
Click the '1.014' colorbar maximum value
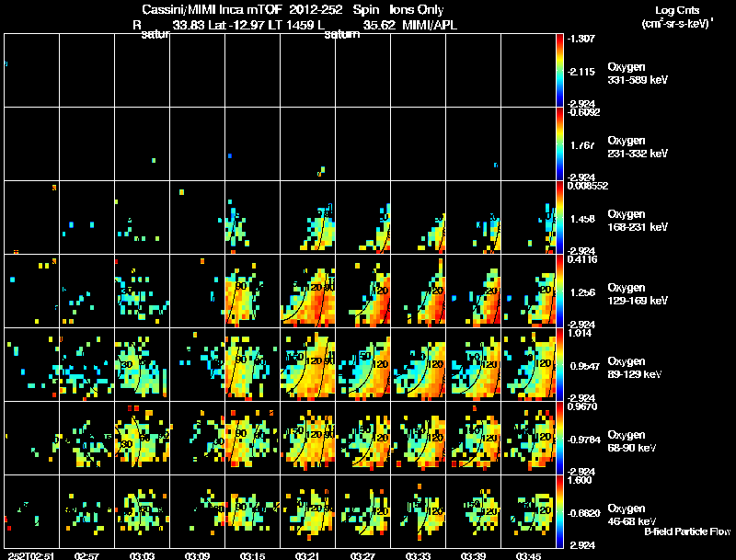(x=580, y=333)
